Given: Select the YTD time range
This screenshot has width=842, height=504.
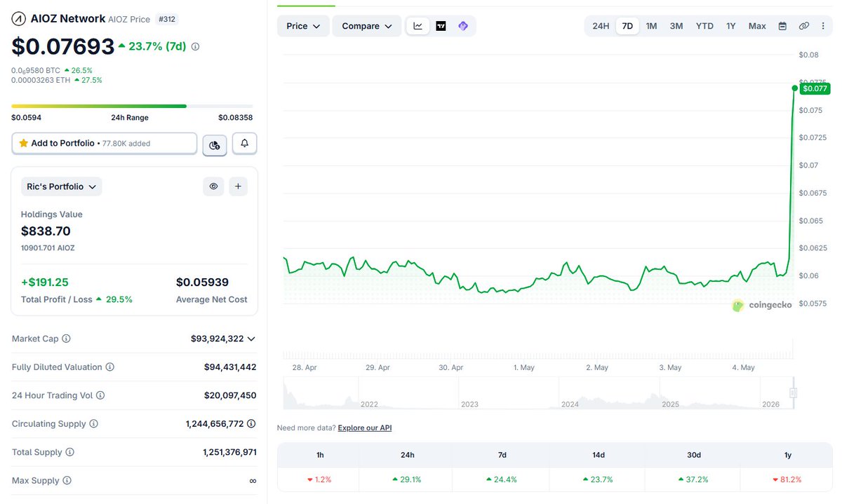Looking at the screenshot, I should pyautogui.click(x=704, y=26).
